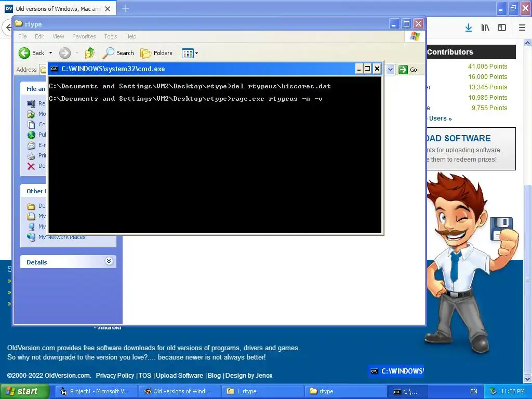Screen dimensions: 532x399
Task: Go up one folder level icon
Action: click(x=90, y=53)
